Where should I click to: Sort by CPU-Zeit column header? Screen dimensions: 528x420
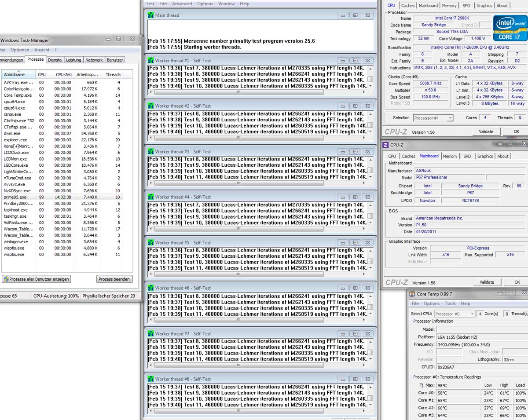point(60,74)
